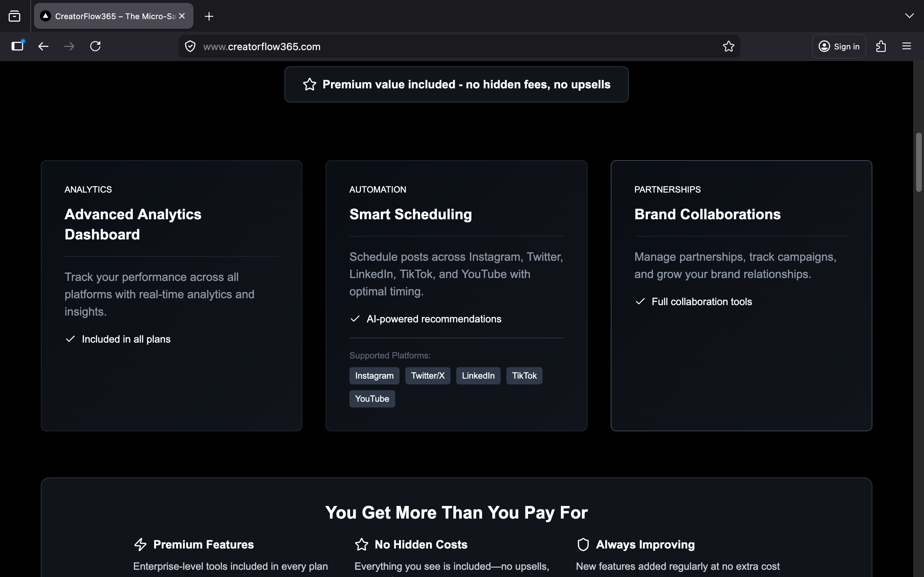Open the browser hamburger menu
924x577 pixels.
(906, 46)
